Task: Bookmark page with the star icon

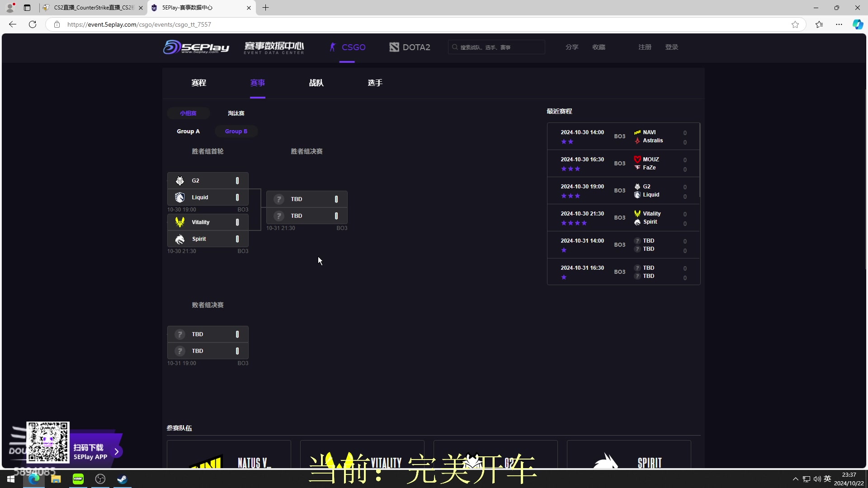Action: 795,24
